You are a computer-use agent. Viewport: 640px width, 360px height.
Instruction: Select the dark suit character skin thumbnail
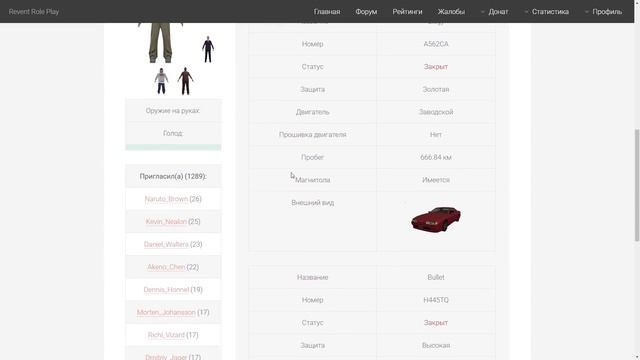pos(208,49)
